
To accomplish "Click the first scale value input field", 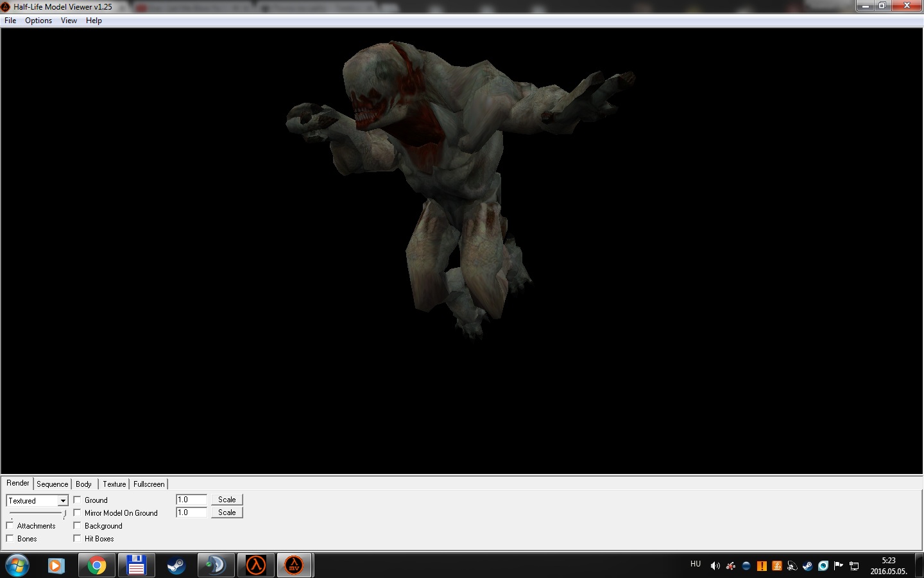I will click(191, 499).
